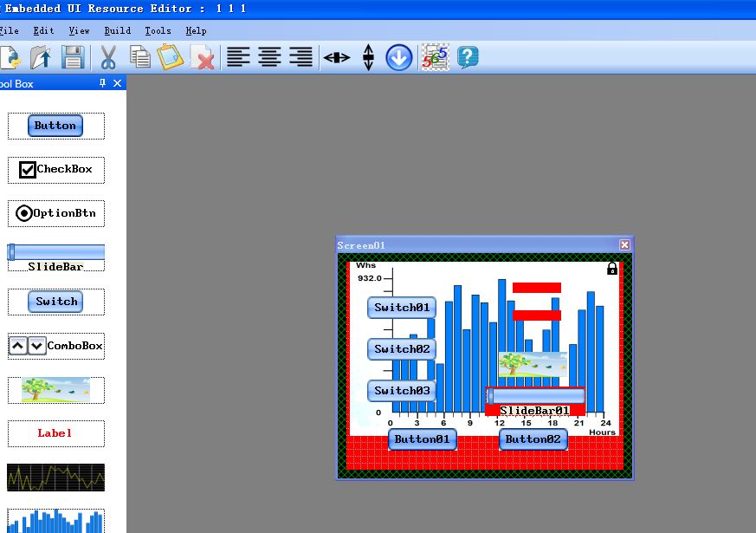Click the lock icon on Screen01

click(612, 268)
